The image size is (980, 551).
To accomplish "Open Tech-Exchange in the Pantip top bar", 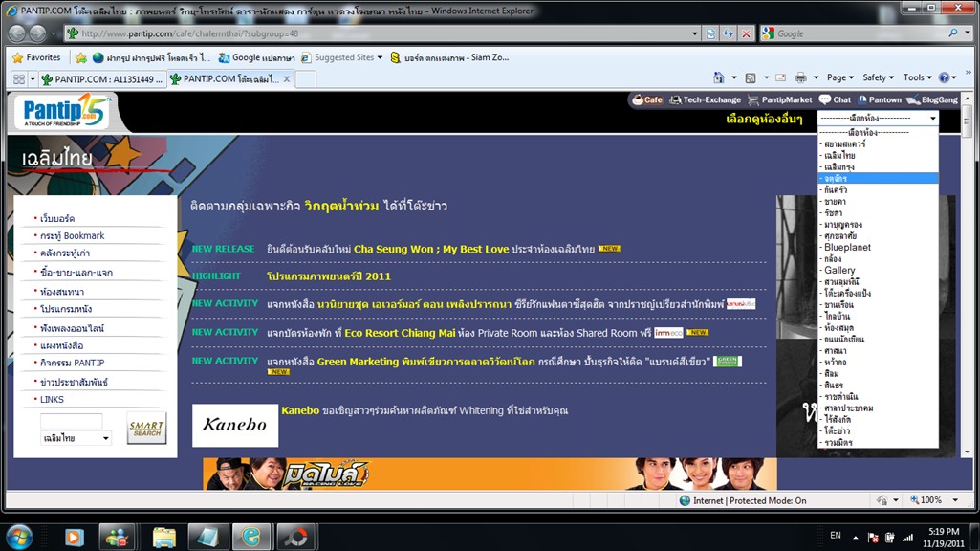I will (x=705, y=99).
